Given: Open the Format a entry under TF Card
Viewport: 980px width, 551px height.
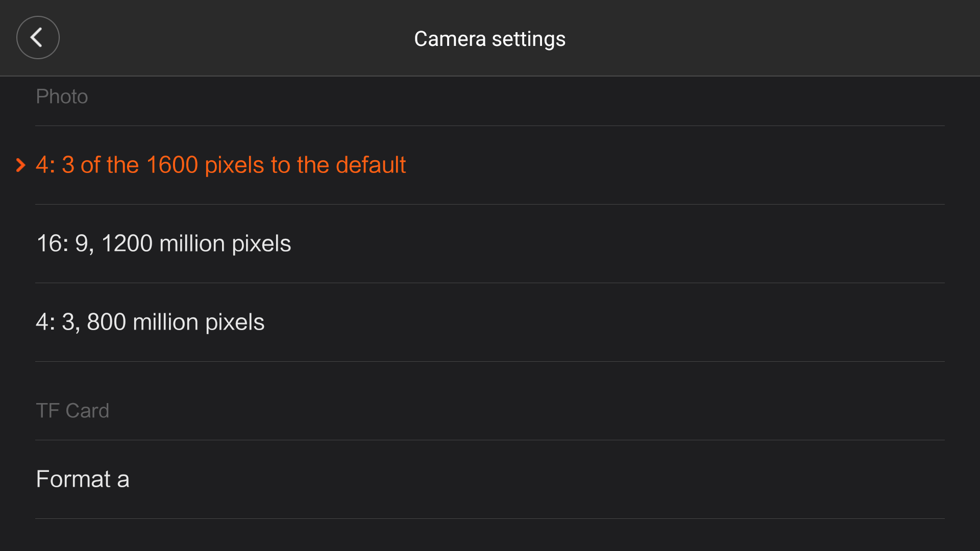Looking at the screenshot, I should [490, 480].
